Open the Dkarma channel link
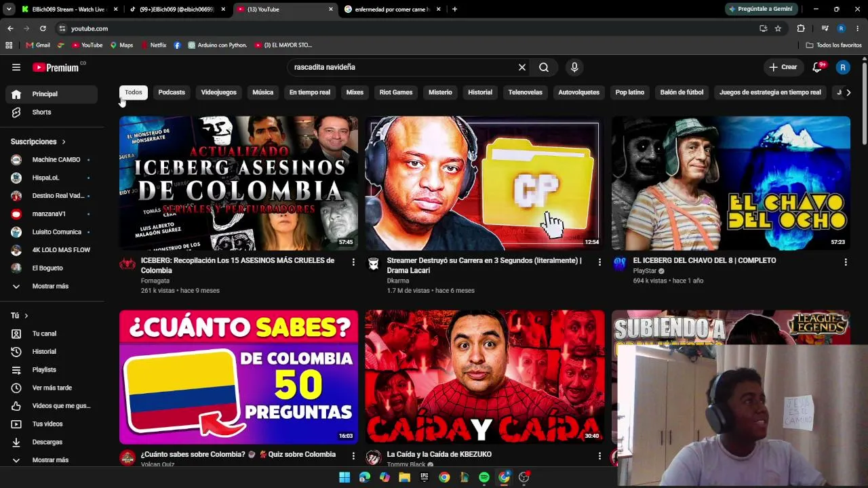Screen dimensions: 868x488 pyautogui.click(x=398, y=281)
